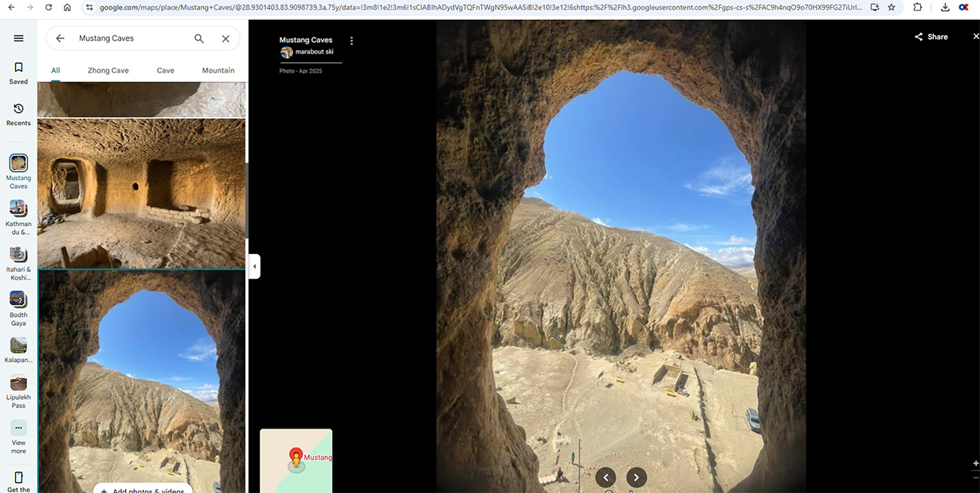Show the previous photo
Screen dimensions: 980x493
coord(606,477)
